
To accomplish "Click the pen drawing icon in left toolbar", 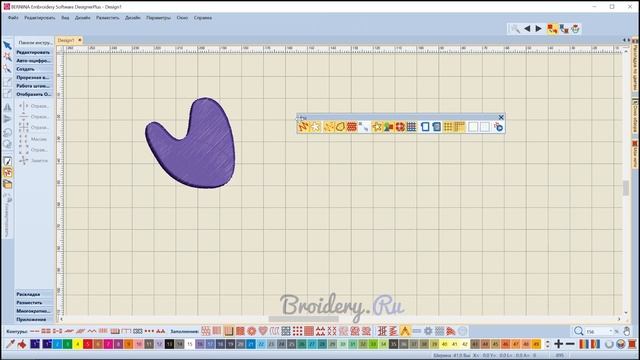I will pos(7,162).
